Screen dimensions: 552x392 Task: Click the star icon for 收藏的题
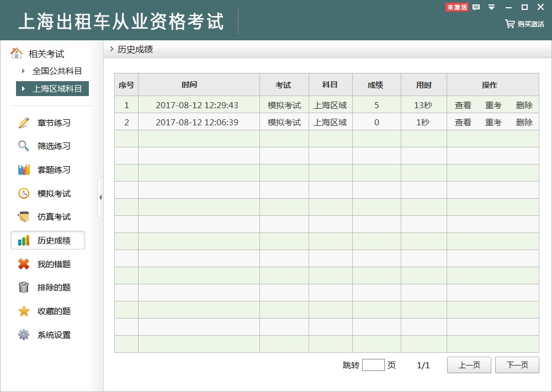[24, 311]
